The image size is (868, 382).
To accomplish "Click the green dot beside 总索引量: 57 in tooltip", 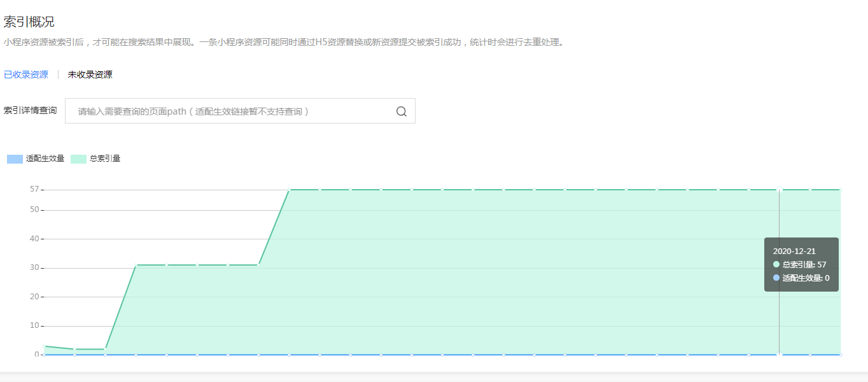I will pos(776,264).
